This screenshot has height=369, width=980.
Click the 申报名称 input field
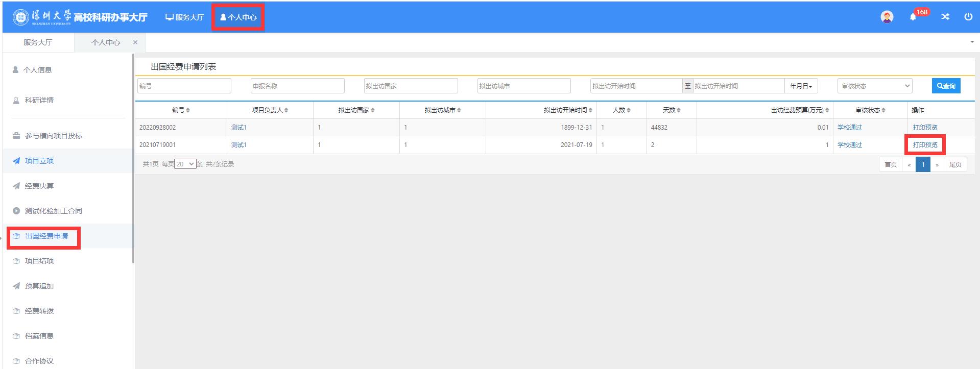pyautogui.click(x=297, y=86)
